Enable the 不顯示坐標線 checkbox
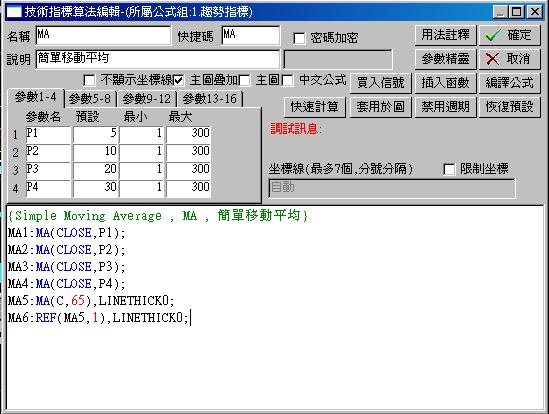Viewport: 549px width, 414px height. tap(89, 81)
